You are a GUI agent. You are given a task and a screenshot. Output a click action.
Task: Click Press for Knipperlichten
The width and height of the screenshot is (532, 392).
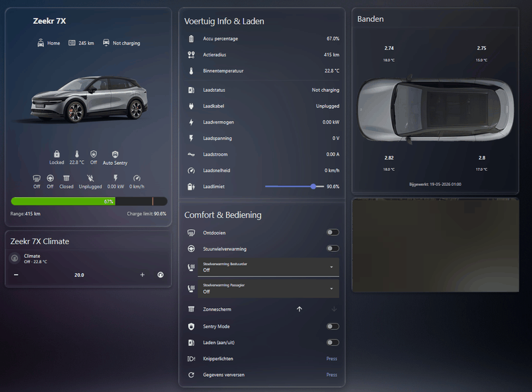[x=331, y=358]
